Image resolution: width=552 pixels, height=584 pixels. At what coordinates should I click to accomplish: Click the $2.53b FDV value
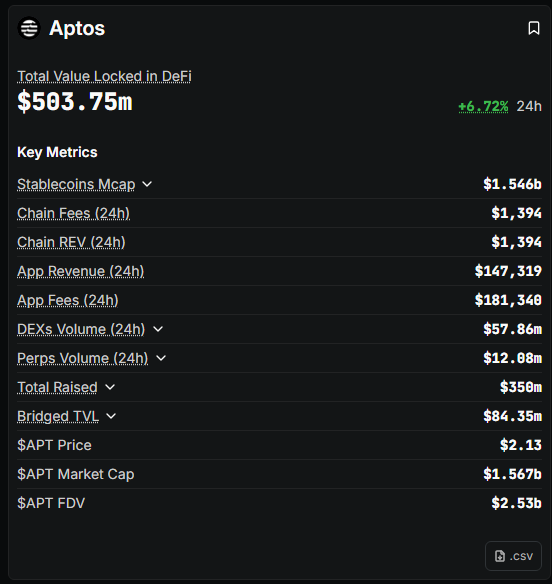tap(516, 503)
